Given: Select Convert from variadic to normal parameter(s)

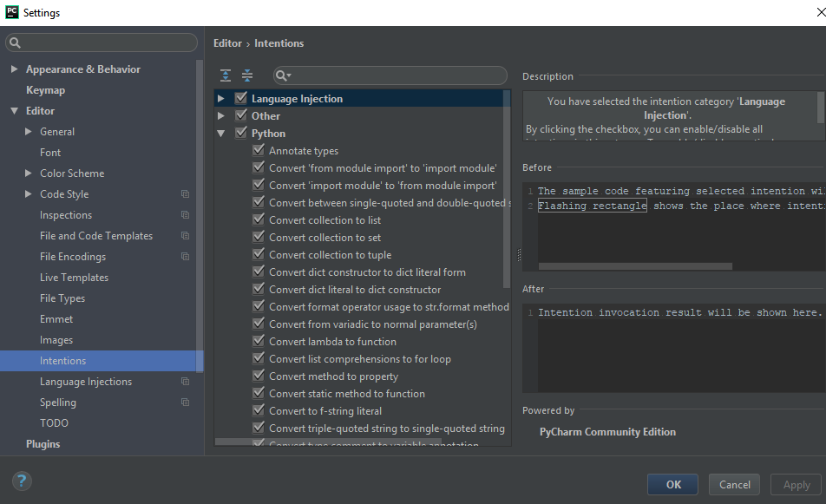Looking at the screenshot, I should pyautogui.click(x=373, y=324).
